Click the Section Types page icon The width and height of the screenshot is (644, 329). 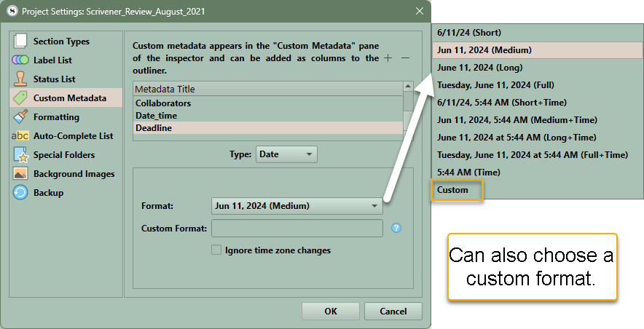(20, 41)
